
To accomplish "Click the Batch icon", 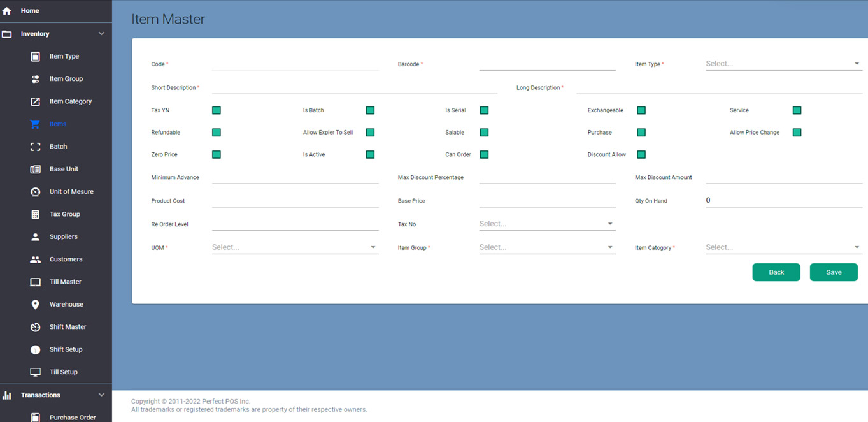I will click(36, 147).
